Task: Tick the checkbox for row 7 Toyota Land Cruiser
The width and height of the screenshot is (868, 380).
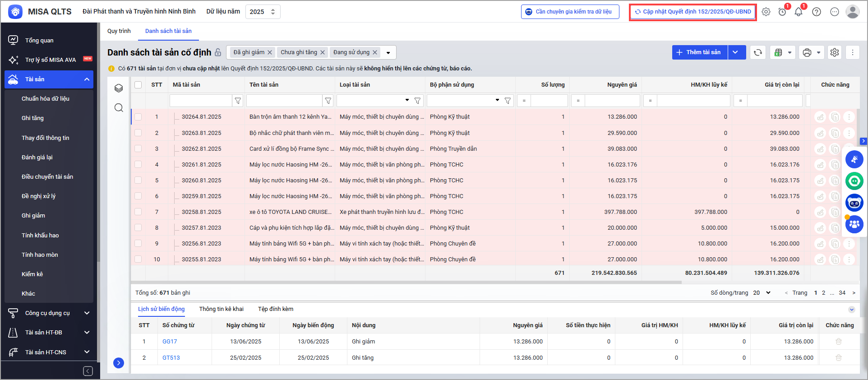Action: (138, 212)
